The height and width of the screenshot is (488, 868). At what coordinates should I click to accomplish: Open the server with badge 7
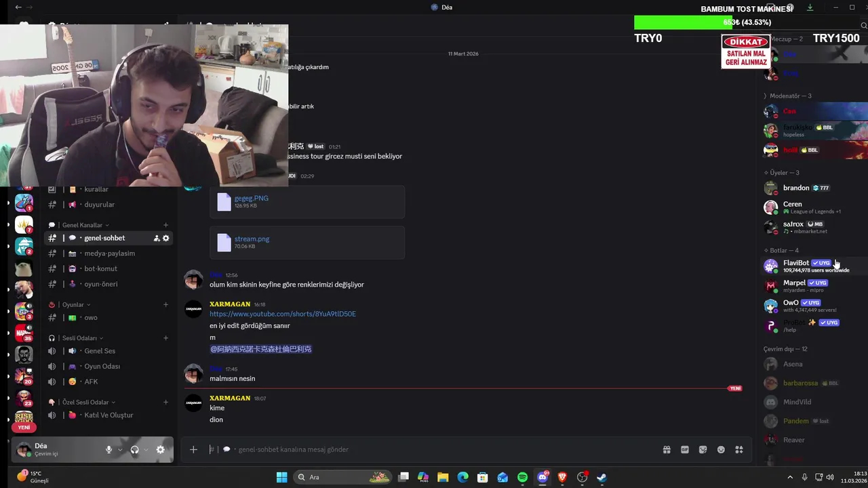[x=24, y=224]
